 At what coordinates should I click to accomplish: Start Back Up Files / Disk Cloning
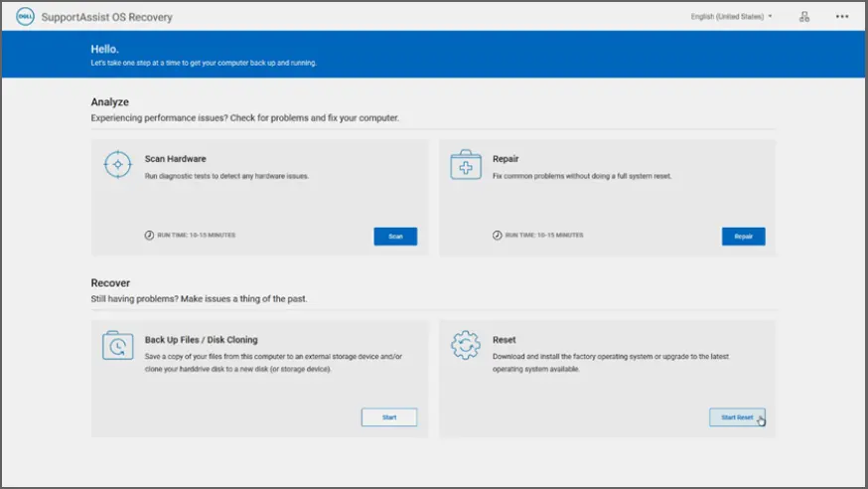pyautogui.click(x=388, y=417)
